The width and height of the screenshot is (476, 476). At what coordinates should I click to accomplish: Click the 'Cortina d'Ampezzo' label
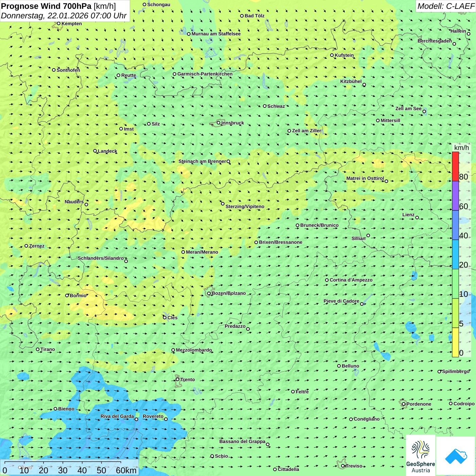pyautogui.click(x=351, y=280)
